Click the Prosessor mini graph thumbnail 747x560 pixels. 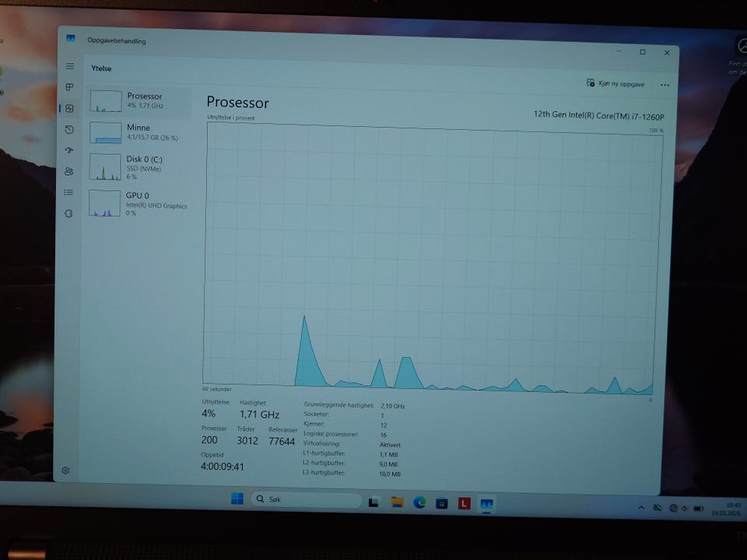click(x=106, y=101)
